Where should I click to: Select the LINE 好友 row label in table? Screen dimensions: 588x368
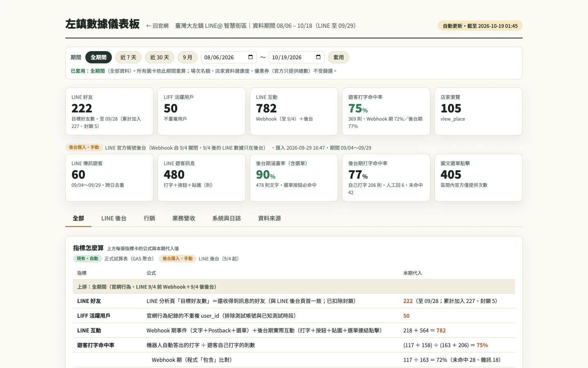(x=89, y=301)
